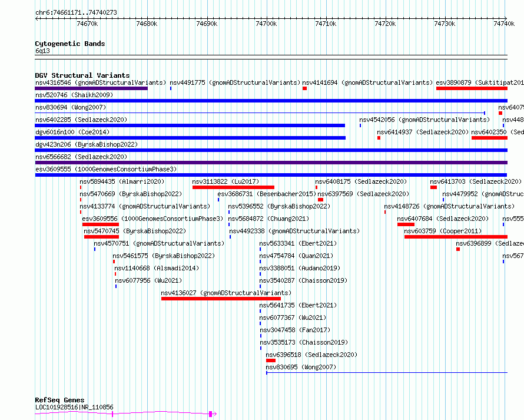Click the chr6:74661171..74740273 coordinates text
The width and height of the screenshot is (524, 420).
(x=76, y=12)
